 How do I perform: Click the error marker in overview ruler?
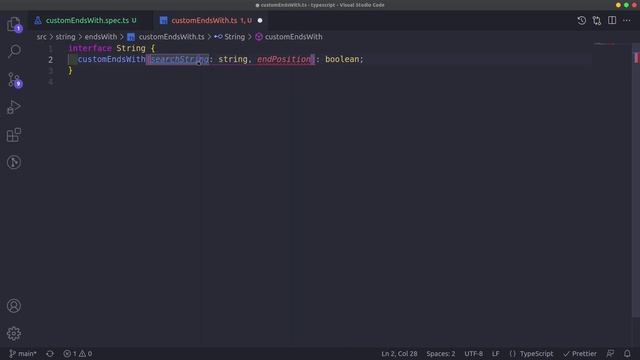click(636, 58)
